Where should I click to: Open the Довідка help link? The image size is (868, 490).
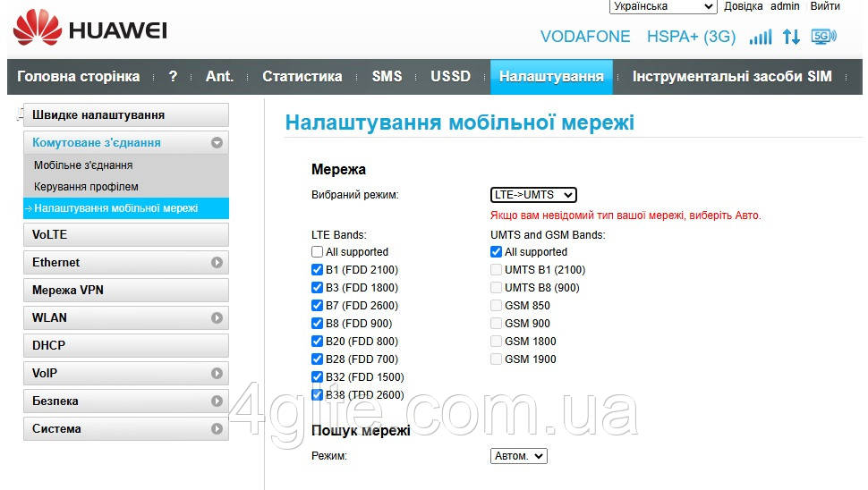point(743,6)
